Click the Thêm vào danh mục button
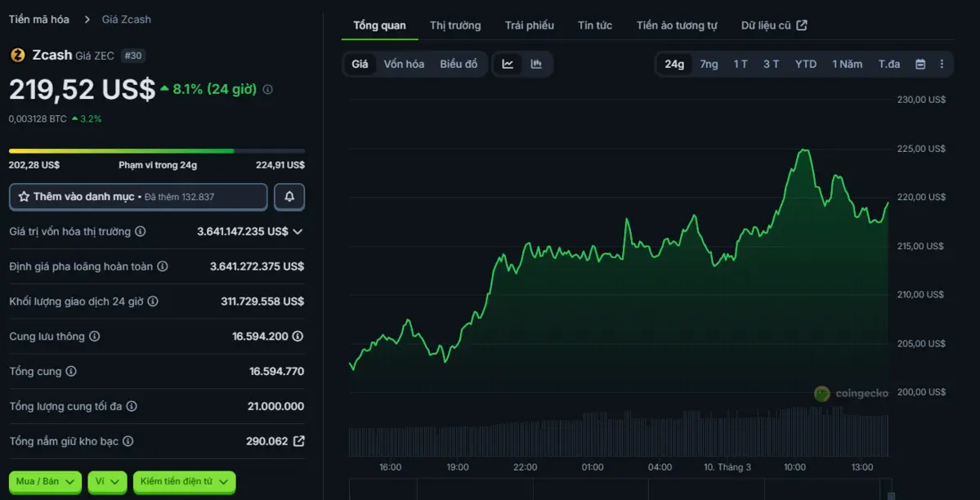The height and width of the screenshot is (500, 980). coord(138,197)
